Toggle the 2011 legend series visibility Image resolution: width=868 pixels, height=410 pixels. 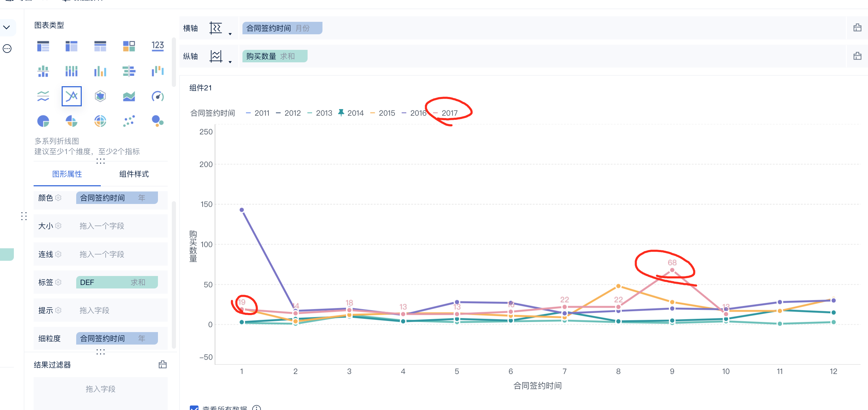pyautogui.click(x=262, y=113)
